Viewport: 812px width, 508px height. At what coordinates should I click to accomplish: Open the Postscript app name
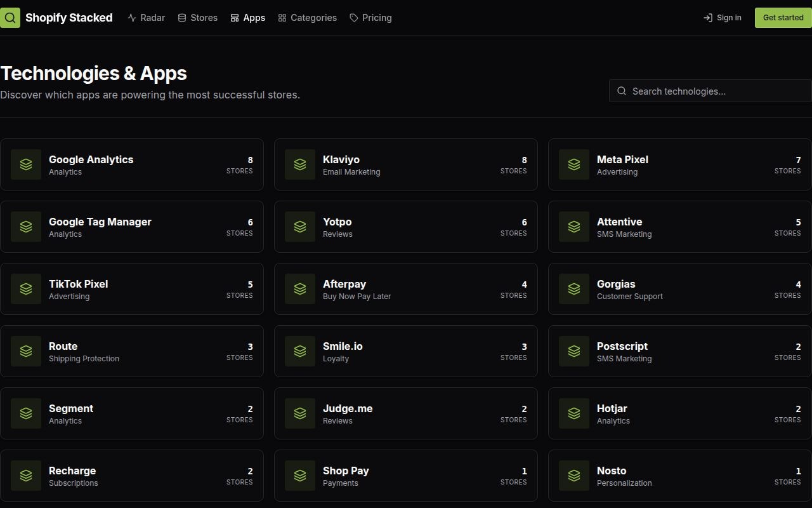tap(622, 346)
